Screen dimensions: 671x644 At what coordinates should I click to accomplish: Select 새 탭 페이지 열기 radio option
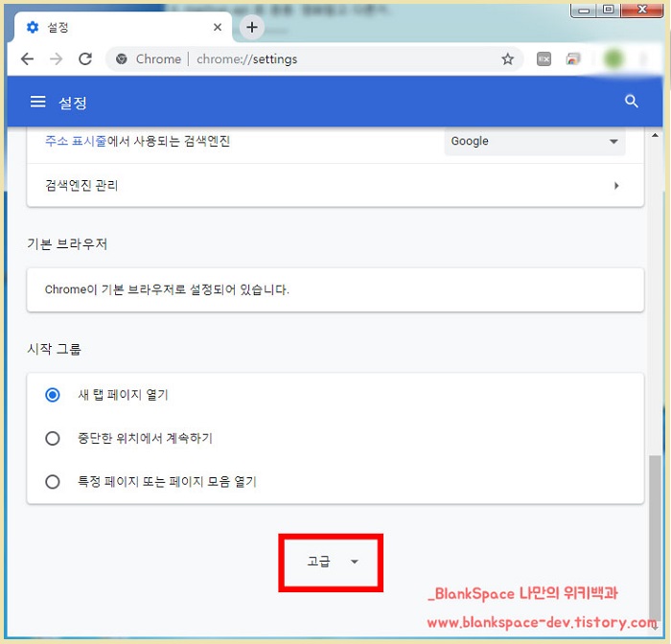click(x=53, y=395)
